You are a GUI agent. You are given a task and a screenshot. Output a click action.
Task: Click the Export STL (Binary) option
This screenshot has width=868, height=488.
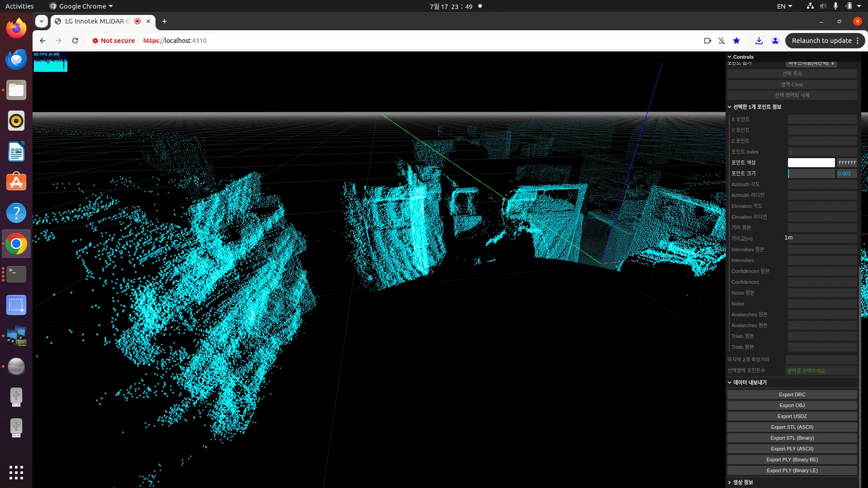[793, 438]
